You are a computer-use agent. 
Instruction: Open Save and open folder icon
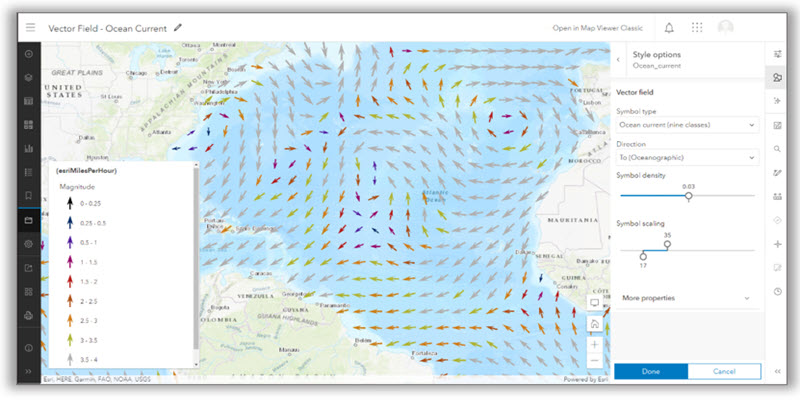click(29, 220)
